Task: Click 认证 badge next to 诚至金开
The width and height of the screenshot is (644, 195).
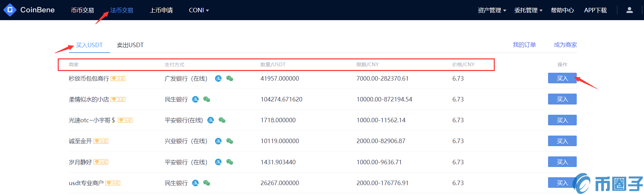Action: (101, 141)
